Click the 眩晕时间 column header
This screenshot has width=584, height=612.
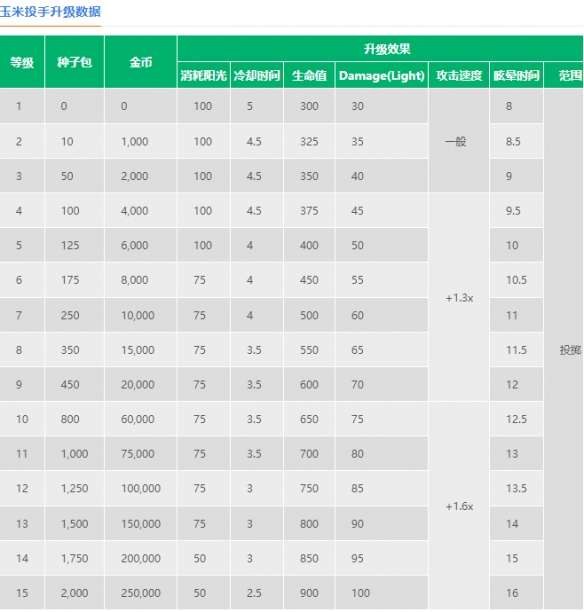(516, 75)
